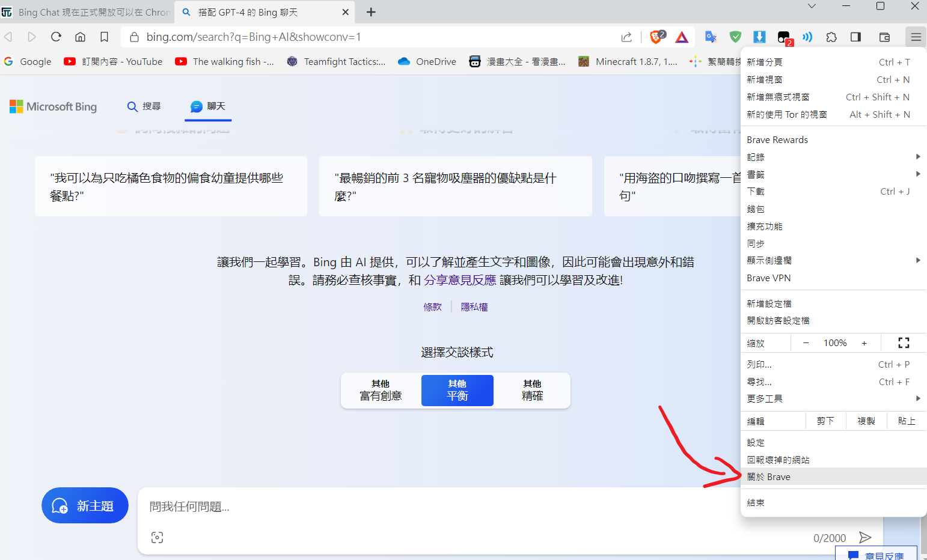Go to the home page icon
This screenshot has width=927, height=560.
(80, 37)
